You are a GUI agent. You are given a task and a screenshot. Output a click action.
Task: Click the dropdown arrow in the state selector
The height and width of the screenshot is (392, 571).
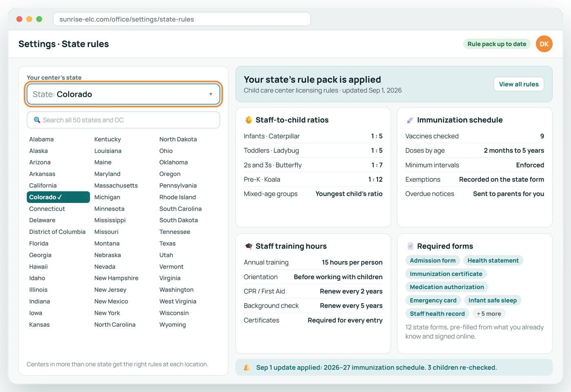(x=211, y=94)
